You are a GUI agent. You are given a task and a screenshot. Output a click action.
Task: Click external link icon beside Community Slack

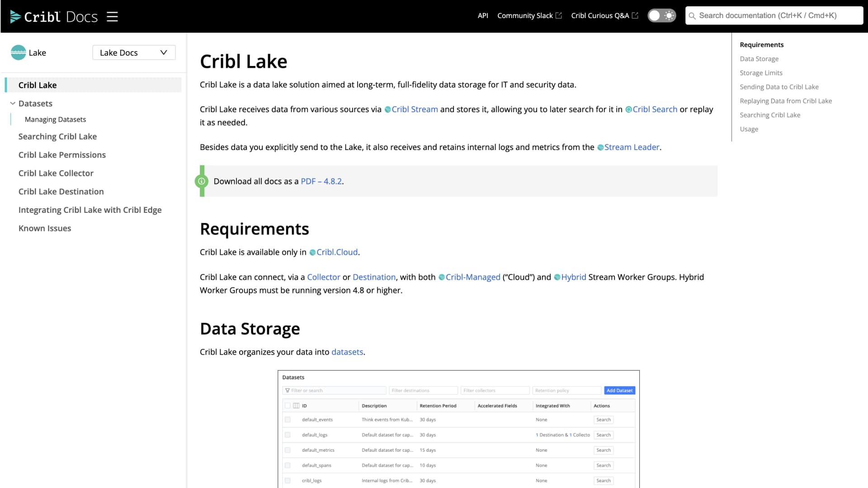point(559,15)
